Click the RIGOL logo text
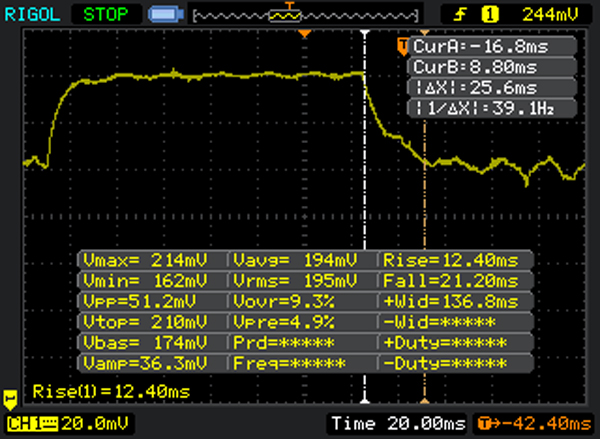Viewport: 600px width, 439px height. pos(32,15)
